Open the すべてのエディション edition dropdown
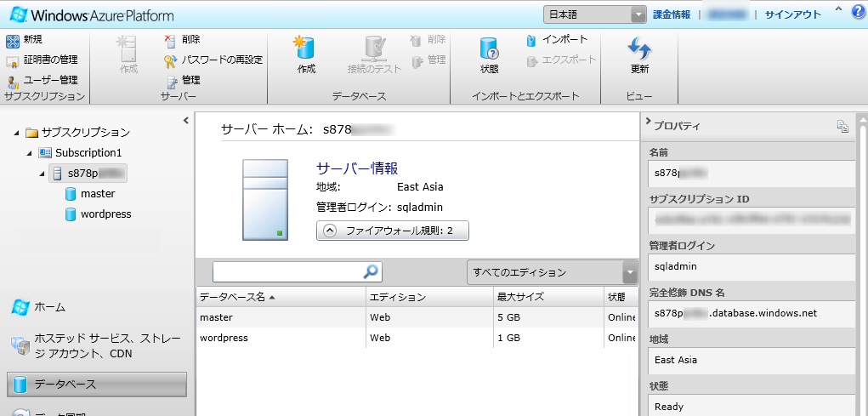The width and height of the screenshot is (868, 416). click(x=553, y=272)
